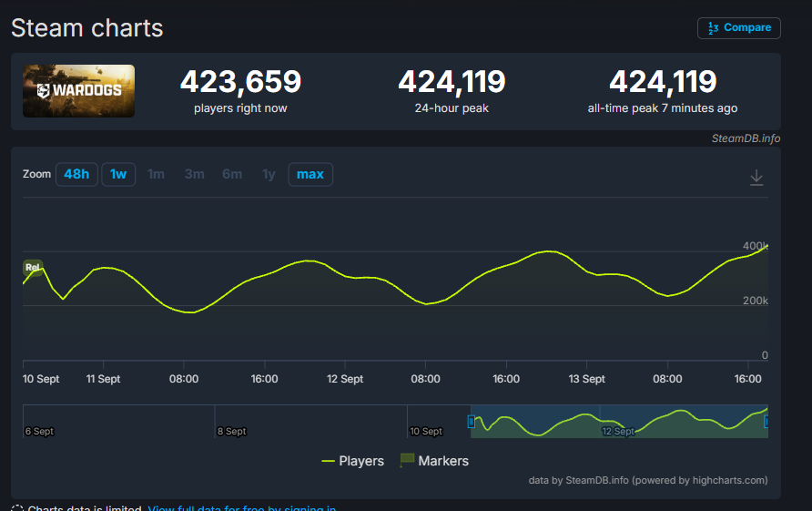Toggle the Players legend series

point(352,461)
